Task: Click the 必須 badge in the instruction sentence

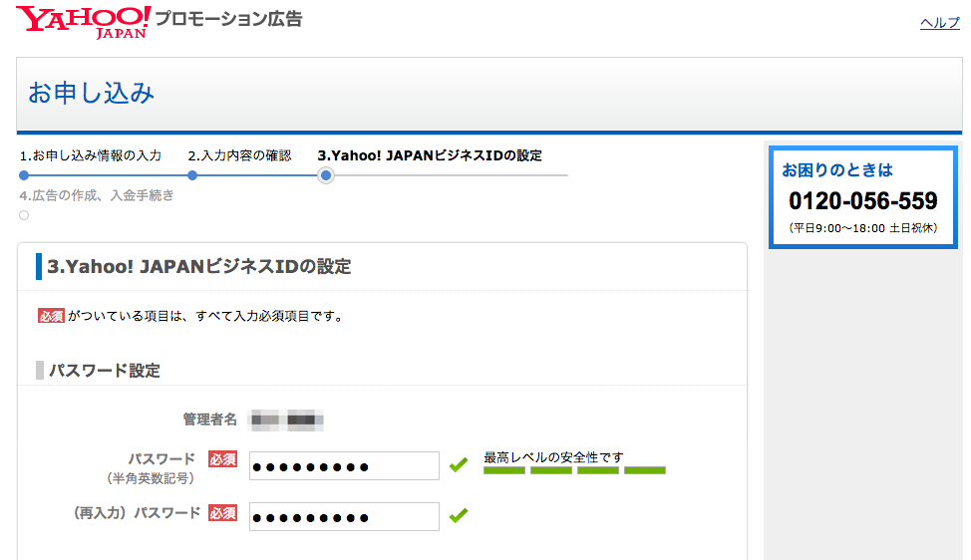Action: [52, 316]
